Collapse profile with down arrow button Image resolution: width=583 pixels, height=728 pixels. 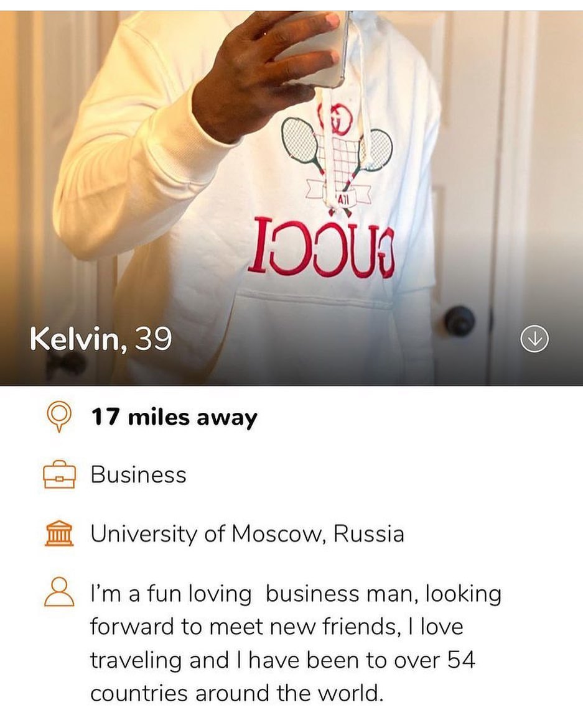pos(534,339)
